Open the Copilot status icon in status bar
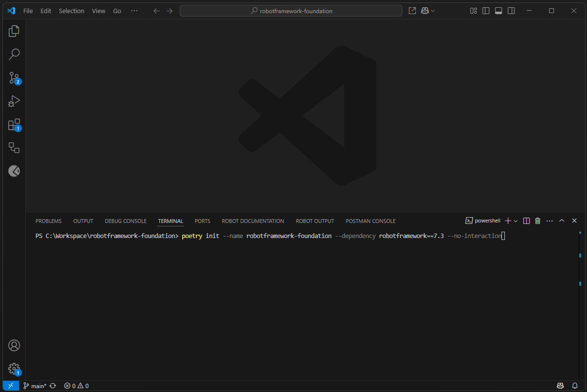 click(560, 386)
